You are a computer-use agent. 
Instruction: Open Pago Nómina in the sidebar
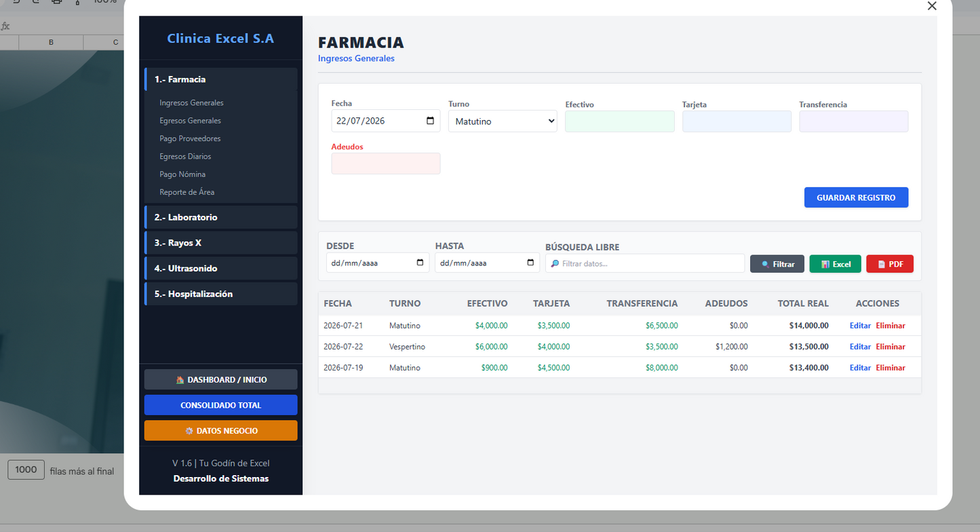coord(182,174)
